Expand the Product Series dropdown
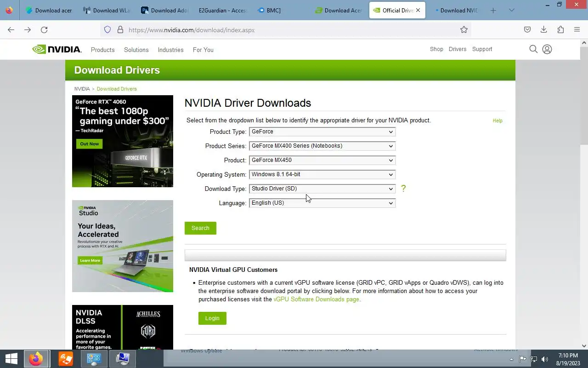This screenshot has height=368, width=588. tap(322, 146)
